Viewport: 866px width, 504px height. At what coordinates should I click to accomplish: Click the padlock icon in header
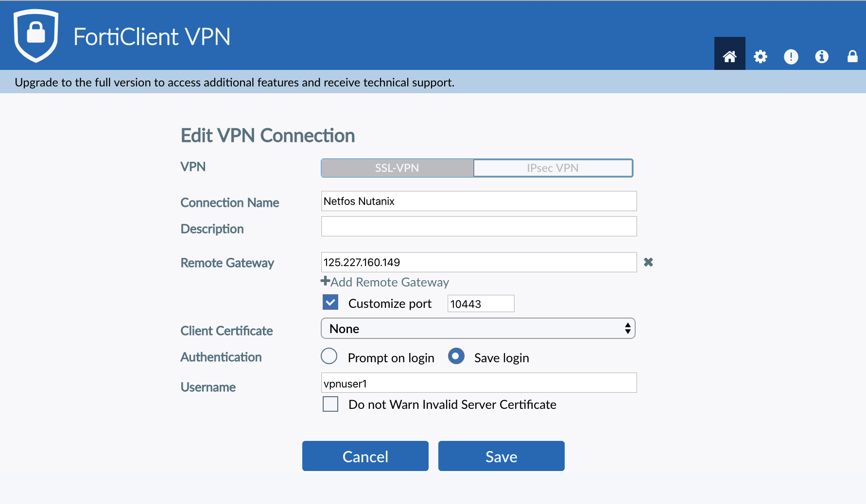tap(852, 56)
